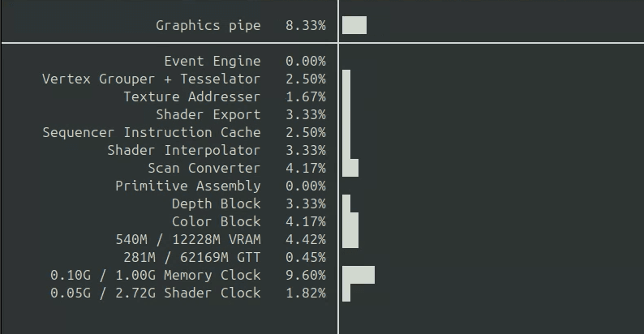Select the Scan Converter label

204,168
